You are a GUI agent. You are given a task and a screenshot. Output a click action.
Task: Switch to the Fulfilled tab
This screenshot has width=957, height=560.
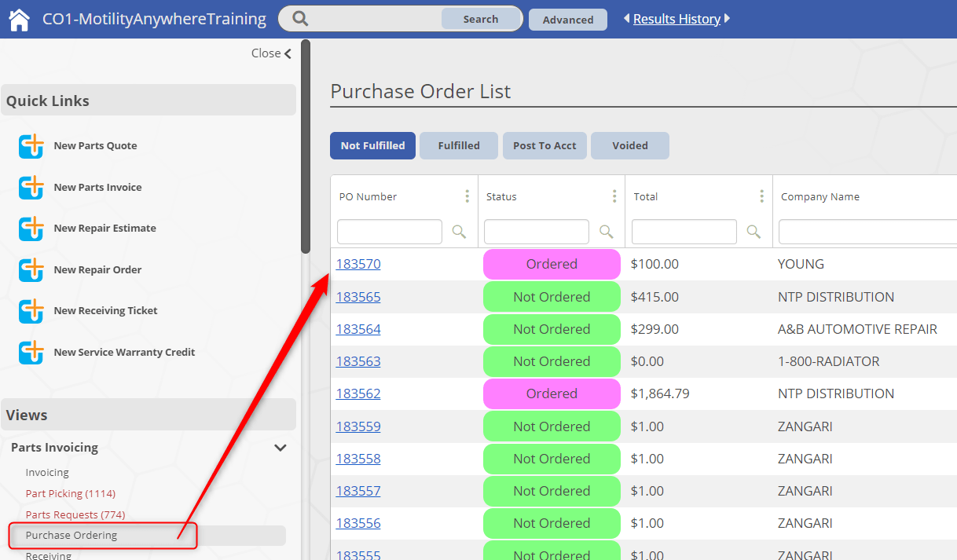click(459, 145)
